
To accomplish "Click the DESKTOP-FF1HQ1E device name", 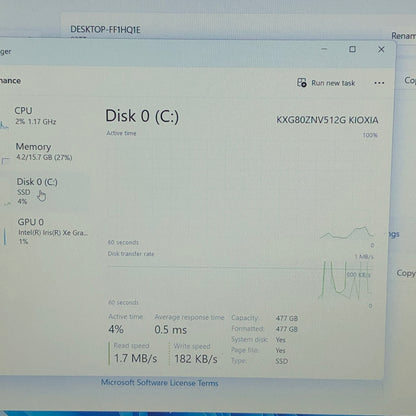I will 105,30.
